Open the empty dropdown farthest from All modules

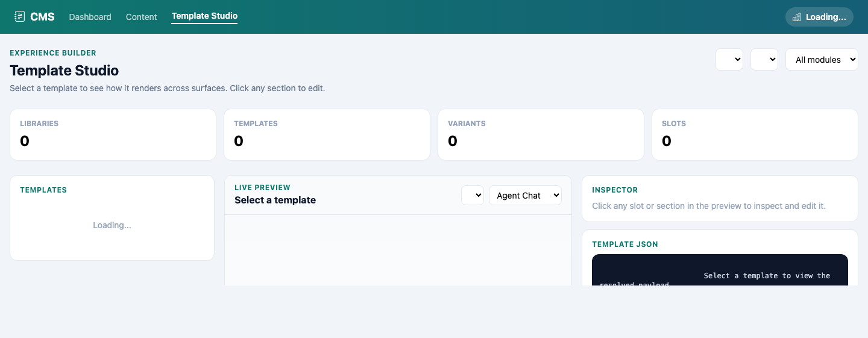click(x=729, y=60)
